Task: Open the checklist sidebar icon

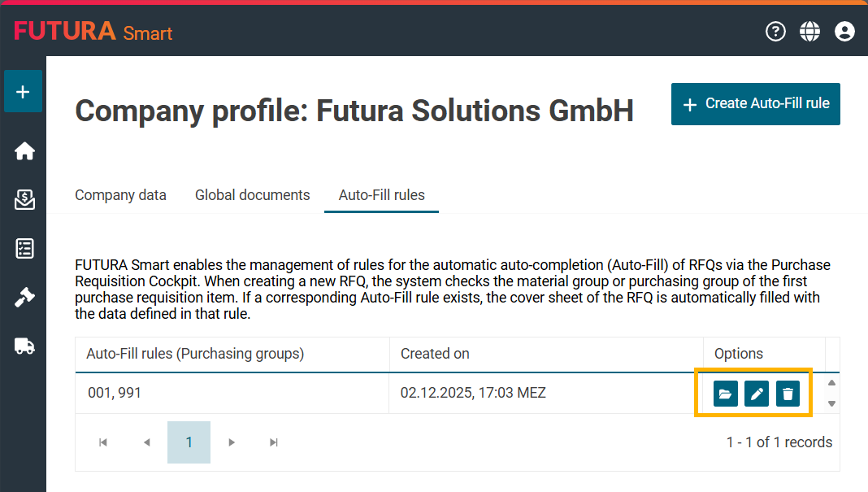Action: 24,249
